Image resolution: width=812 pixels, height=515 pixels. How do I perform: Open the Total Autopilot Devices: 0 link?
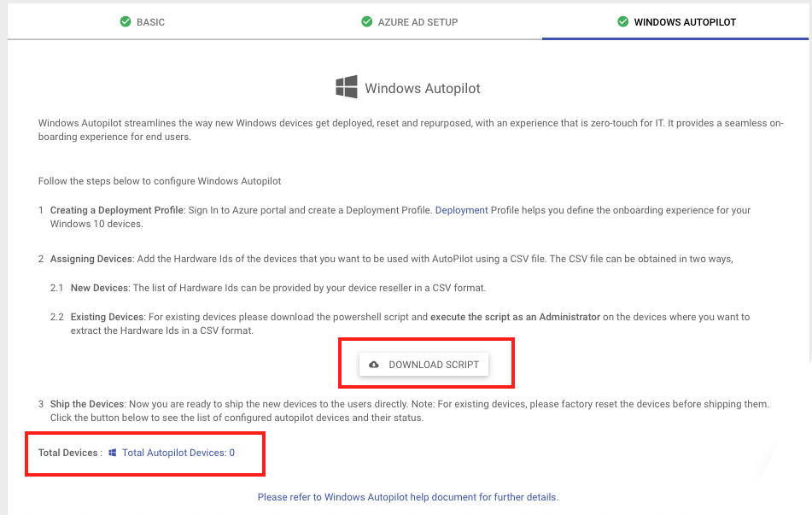coord(178,453)
